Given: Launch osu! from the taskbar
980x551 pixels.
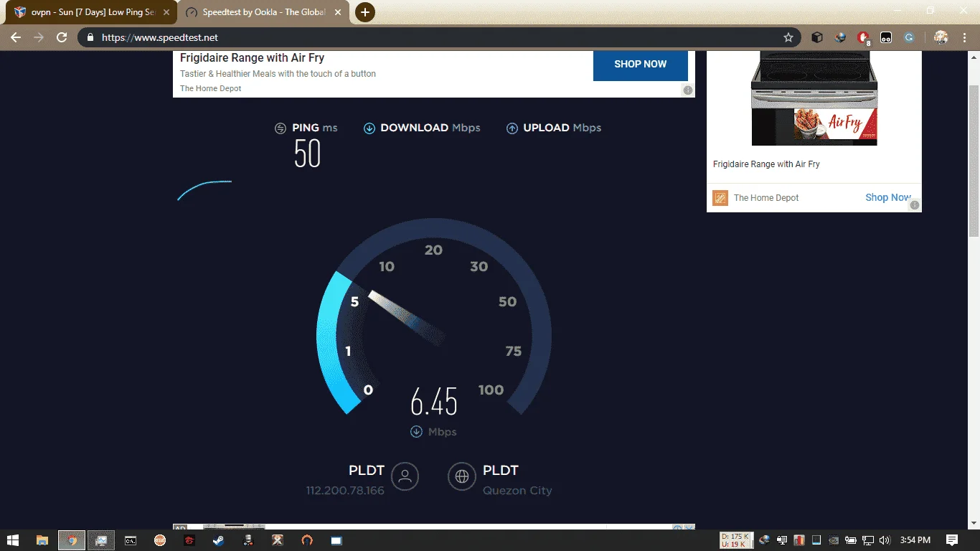Looking at the screenshot, I should [160, 540].
